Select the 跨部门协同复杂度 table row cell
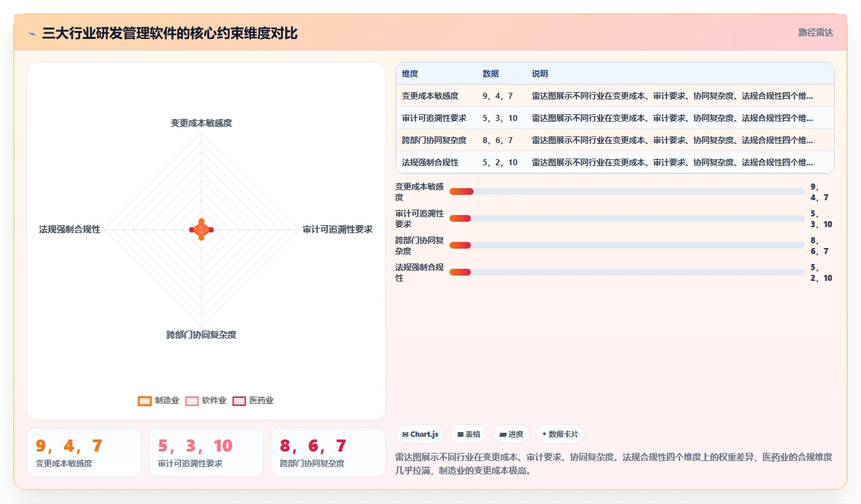 (435, 140)
